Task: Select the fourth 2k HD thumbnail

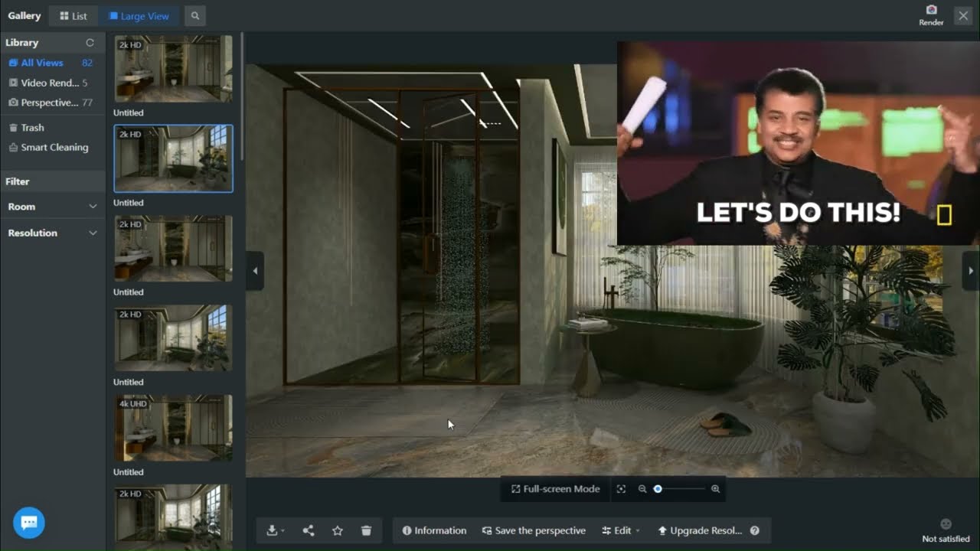Action: click(174, 338)
